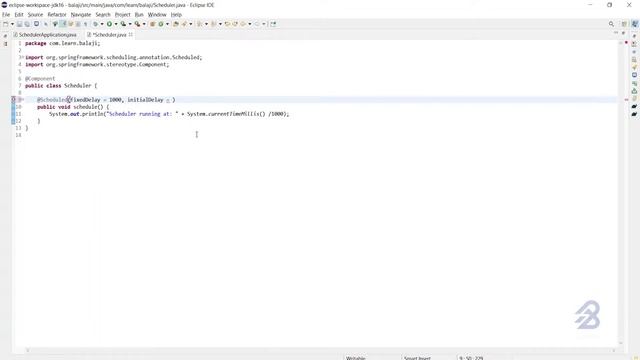The image size is (640, 360).
Task: Click the 'package com.learn.balaji;' line
Action: [x=62, y=43]
